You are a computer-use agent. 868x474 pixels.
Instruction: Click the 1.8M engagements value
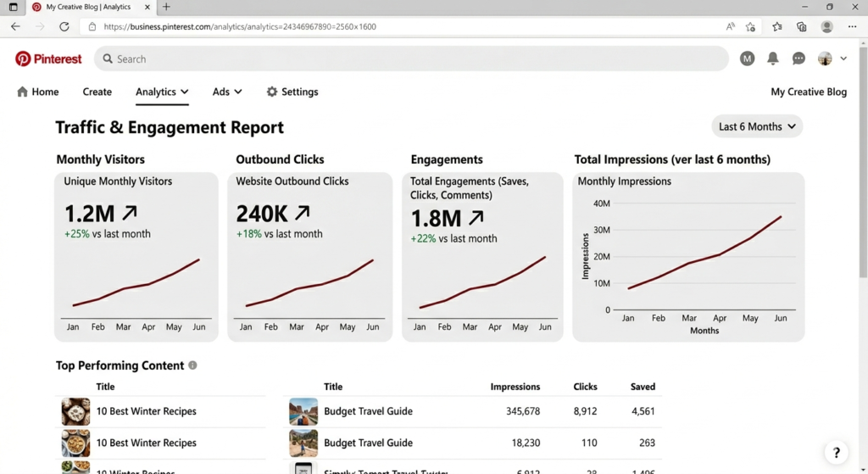click(436, 219)
